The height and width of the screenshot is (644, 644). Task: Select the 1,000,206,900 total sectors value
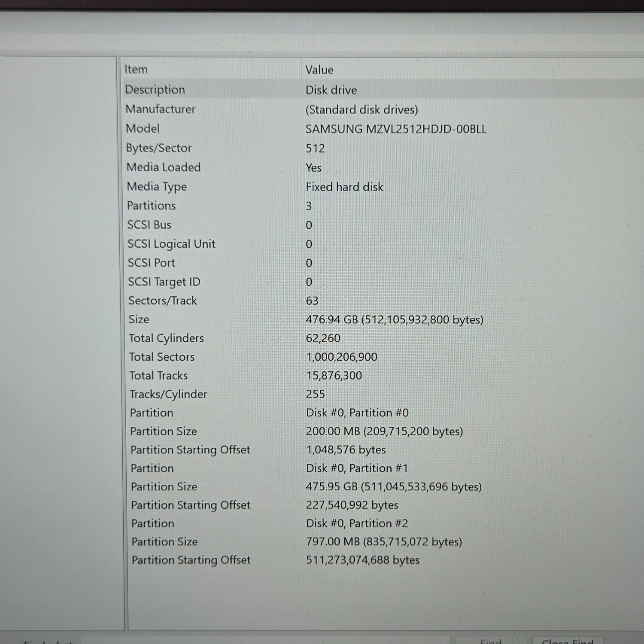pyautogui.click(x=342, y=357)
